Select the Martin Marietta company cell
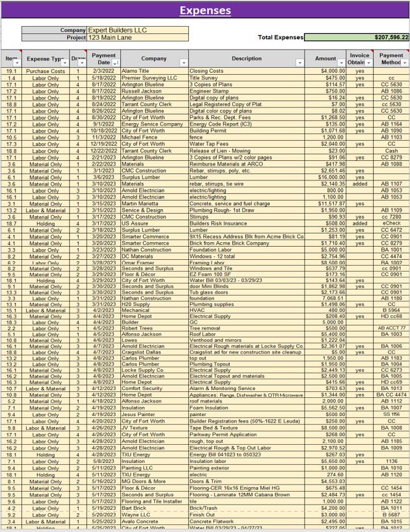Image resolution: width=410 pixels, height=532 pixels. click(155, 204)
